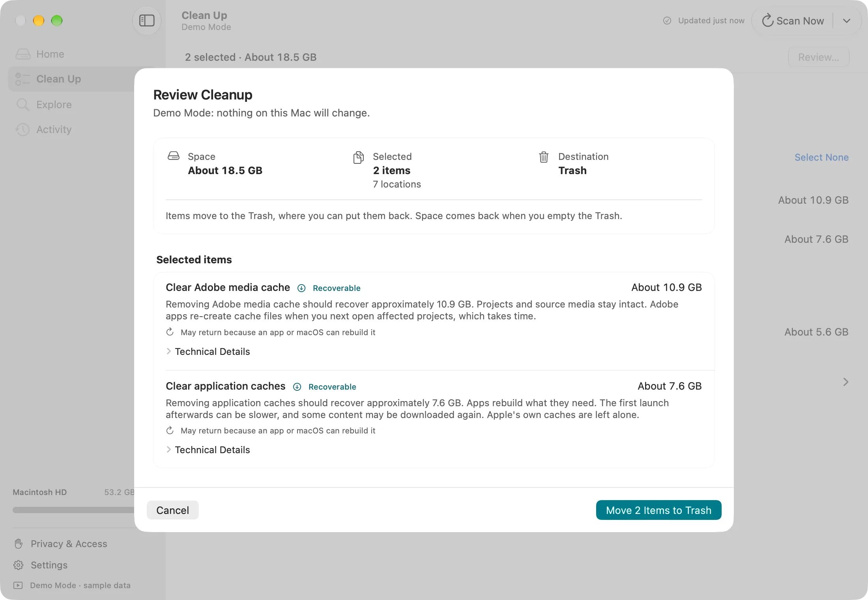Image resolution: width=868 pixels, height=600 pixels.
Task: Click the '7 locations' text
Action: 397,184
